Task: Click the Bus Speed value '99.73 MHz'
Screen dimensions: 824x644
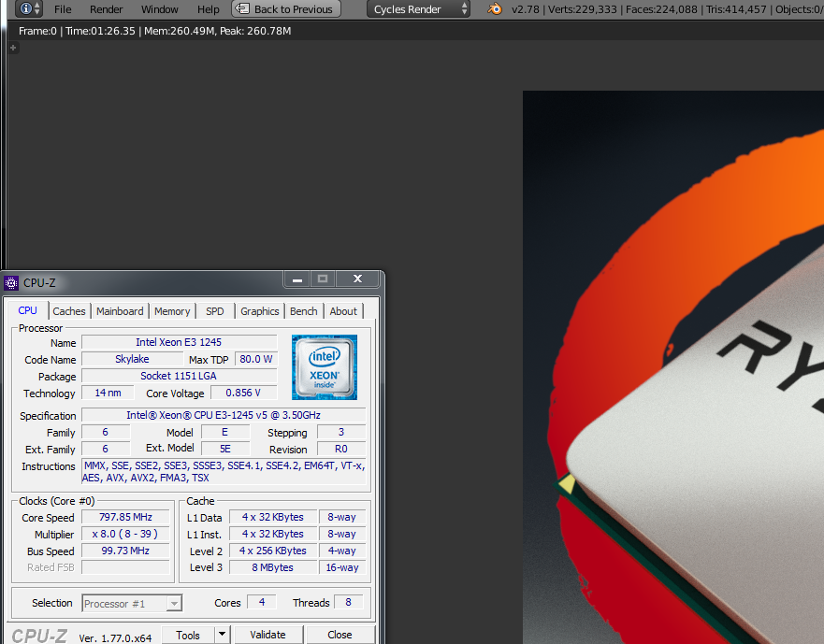Action: pos(125,551)
